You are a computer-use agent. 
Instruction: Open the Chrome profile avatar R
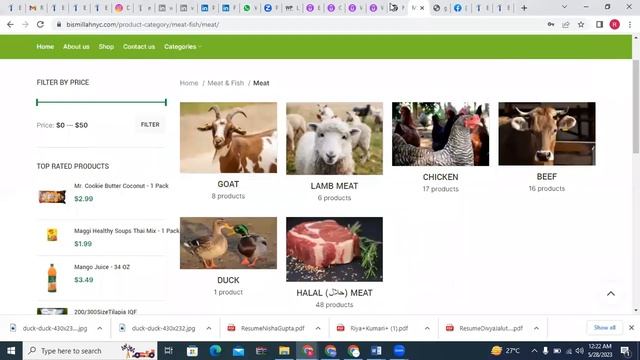tap(615, 24)
